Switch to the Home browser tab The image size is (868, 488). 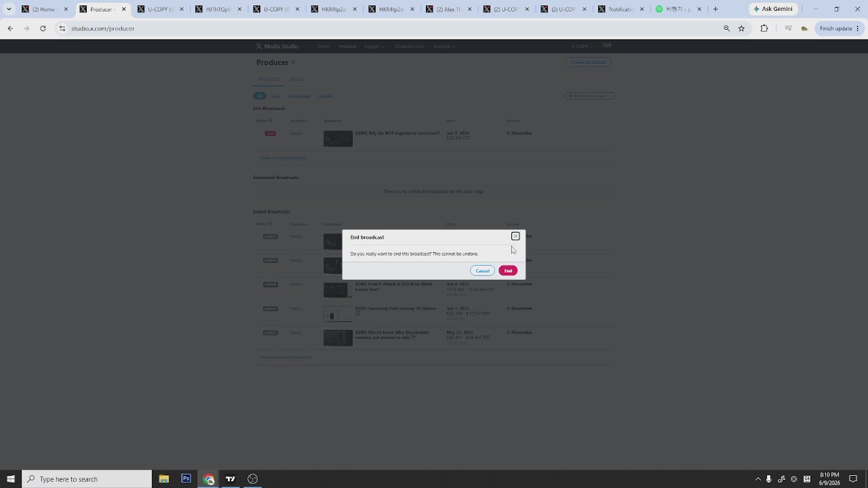pos(45,9)
